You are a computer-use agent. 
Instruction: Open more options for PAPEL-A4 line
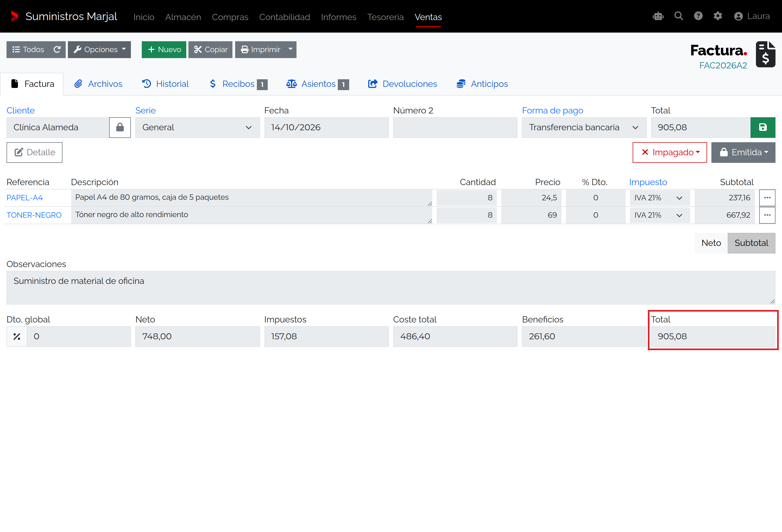(x=767, y=198)
